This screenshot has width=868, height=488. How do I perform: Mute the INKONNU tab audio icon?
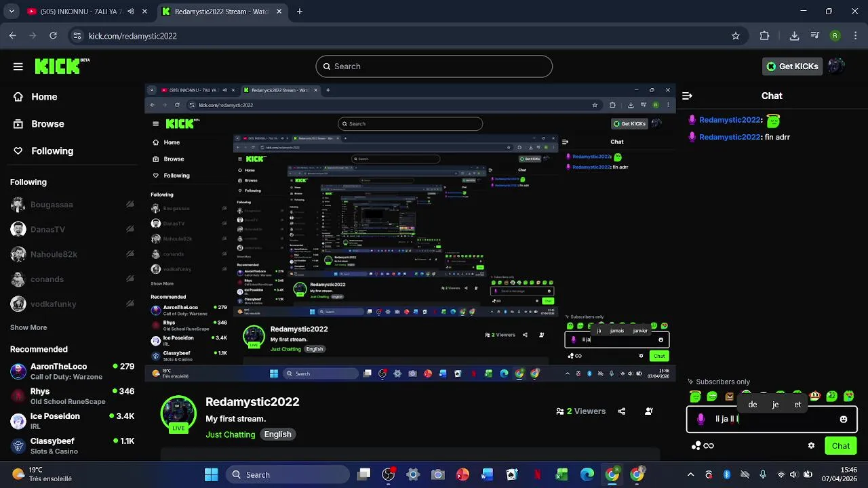tap(131, 12)
